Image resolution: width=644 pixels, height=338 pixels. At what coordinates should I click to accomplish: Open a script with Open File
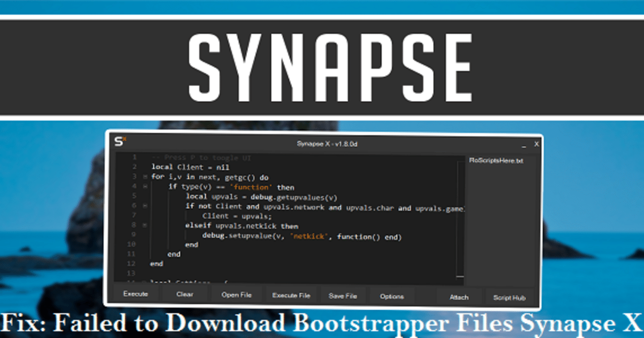236,295
